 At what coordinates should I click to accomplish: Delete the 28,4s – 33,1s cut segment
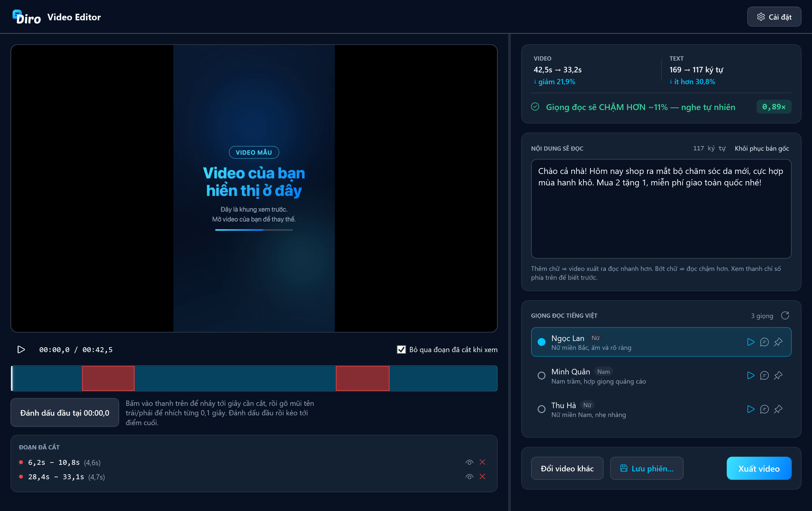coord(482,476)
